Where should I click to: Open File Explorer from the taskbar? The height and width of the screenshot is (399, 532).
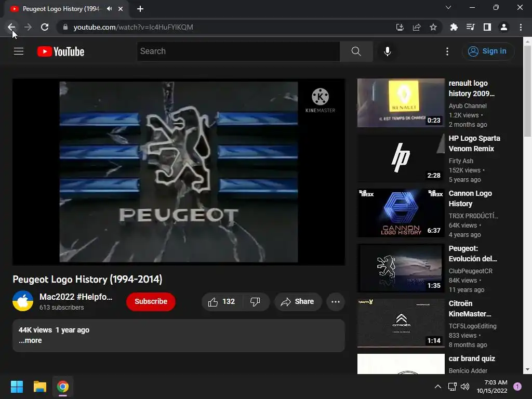[39, 387]
